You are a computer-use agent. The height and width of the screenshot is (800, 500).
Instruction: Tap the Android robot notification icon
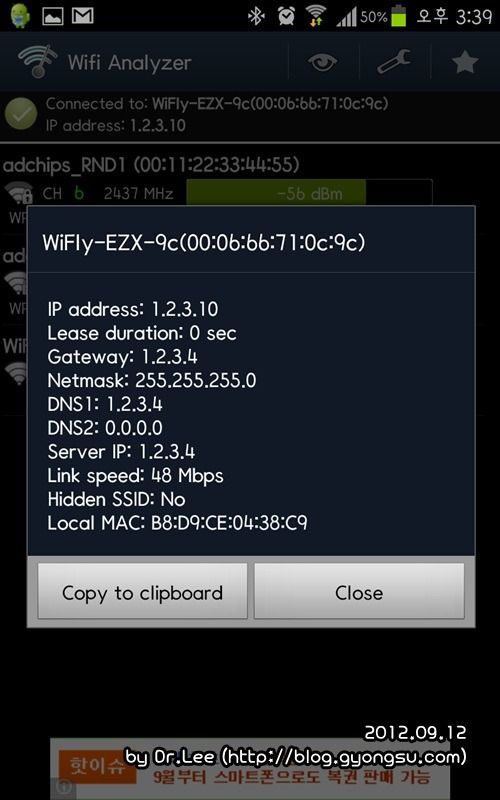19,16
